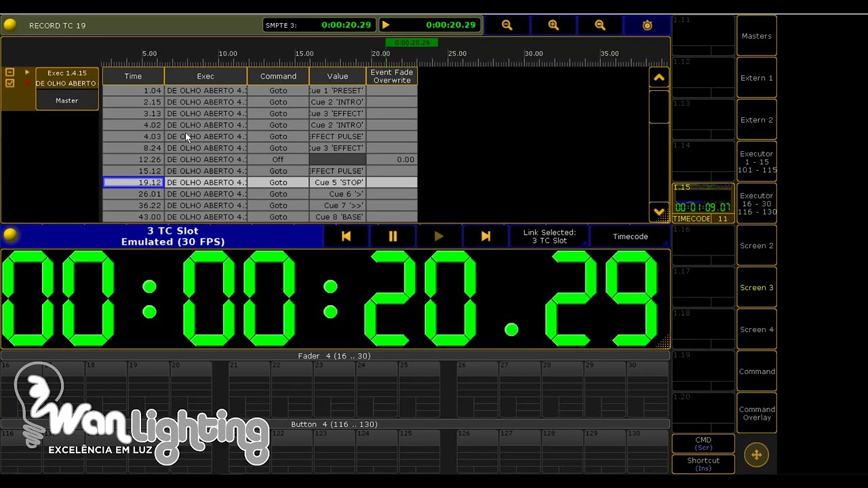Select empty view pool slot 1.18

coord(703,329)
